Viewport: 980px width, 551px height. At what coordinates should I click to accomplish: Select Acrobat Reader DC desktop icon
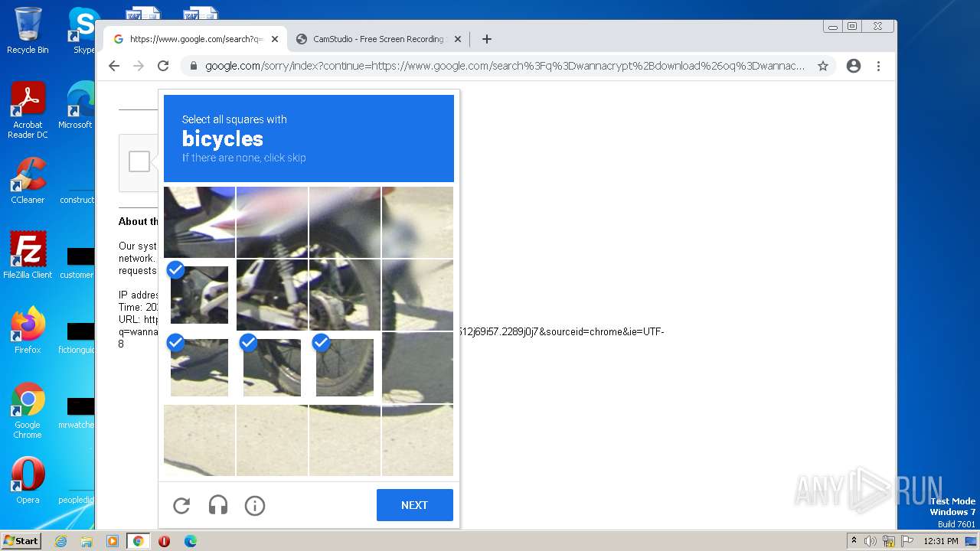coord(28,109)
